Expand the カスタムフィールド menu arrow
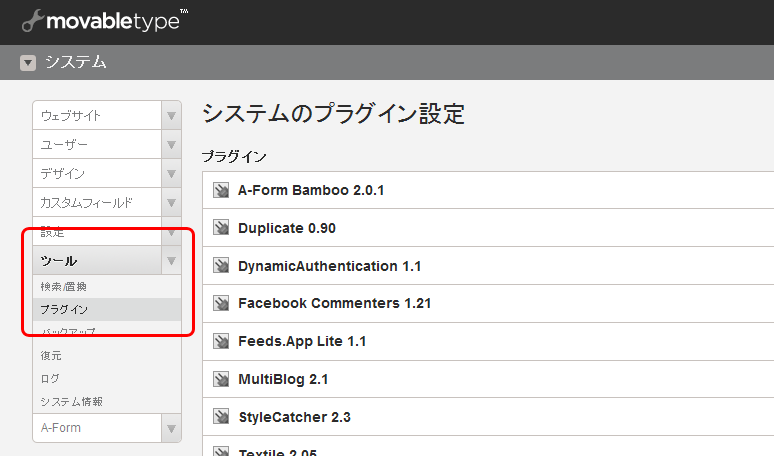 [x=171, y=202]
